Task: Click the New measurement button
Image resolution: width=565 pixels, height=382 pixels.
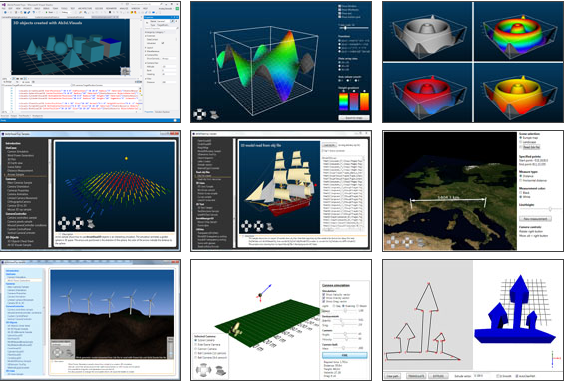Action: [535, 219]
